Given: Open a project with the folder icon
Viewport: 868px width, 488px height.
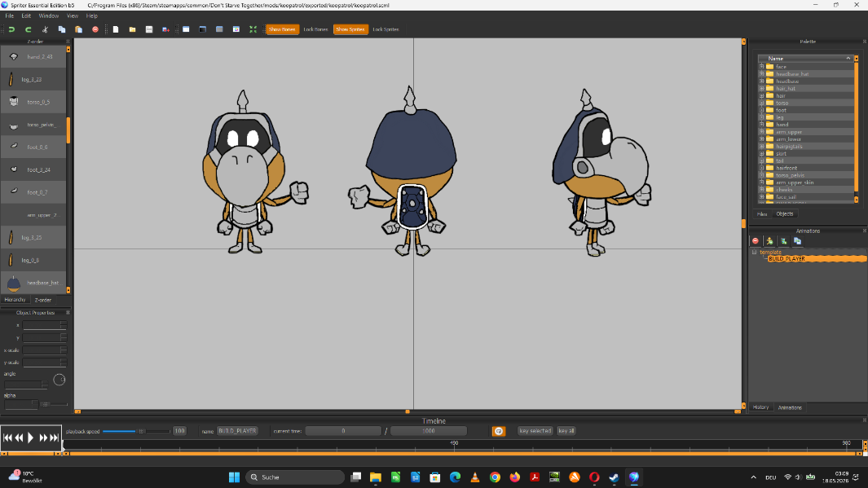Looking at the screenshot, I should (132, 29).
